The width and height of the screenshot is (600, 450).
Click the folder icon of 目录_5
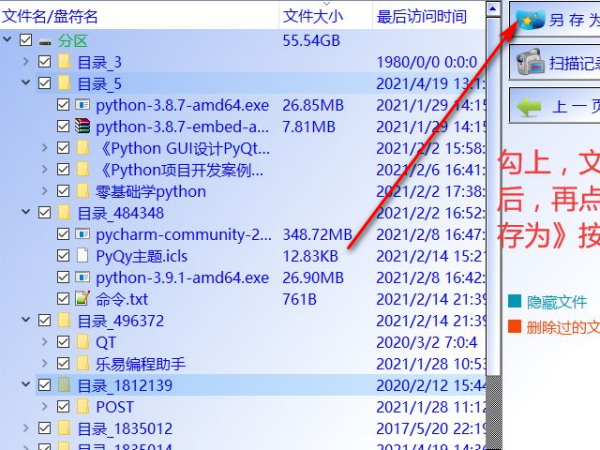(x=64, y=83)
